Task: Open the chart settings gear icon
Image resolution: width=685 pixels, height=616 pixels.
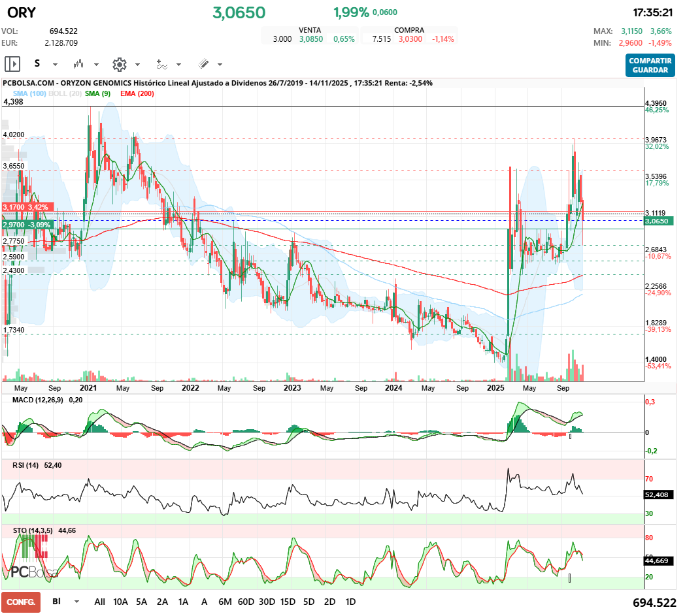Action: click(118, 63)
